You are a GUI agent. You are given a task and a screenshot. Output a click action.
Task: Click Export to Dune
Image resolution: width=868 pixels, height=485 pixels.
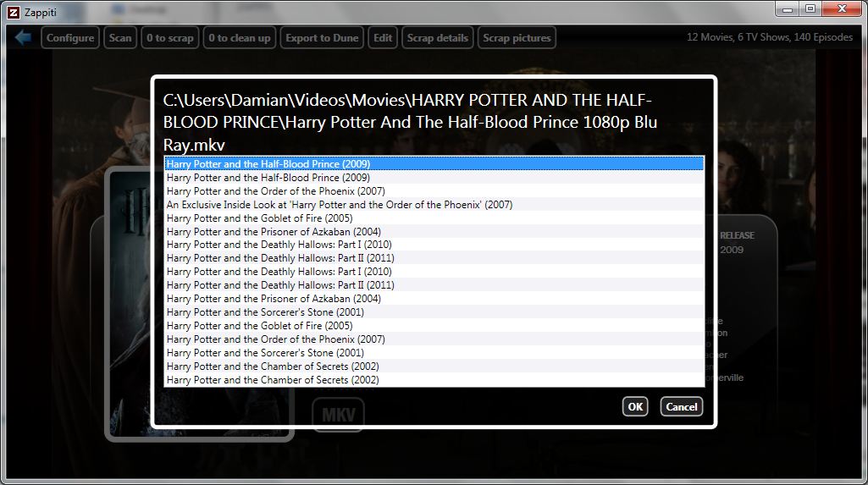322,37
